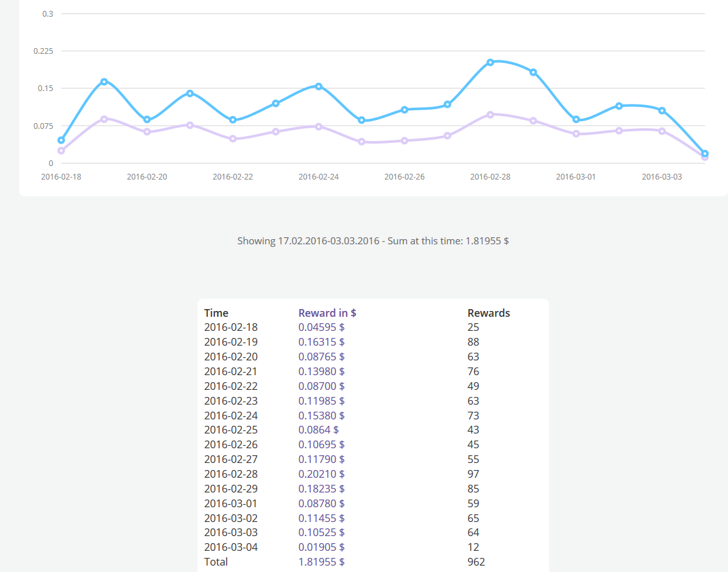Screen dimensions: 728x572
Task: Click the 'Rewards' column header
Action: tap(489, 313)
